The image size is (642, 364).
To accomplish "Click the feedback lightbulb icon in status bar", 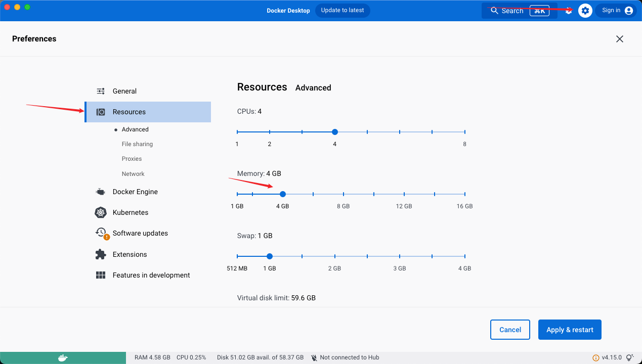I will coord(630,358).
